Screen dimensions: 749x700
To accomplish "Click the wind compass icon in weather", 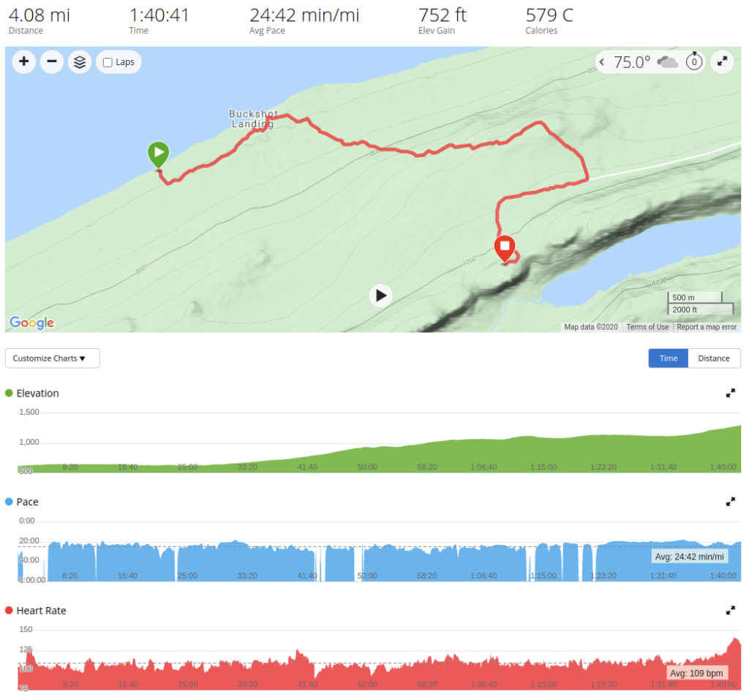I will coord(694,61).
